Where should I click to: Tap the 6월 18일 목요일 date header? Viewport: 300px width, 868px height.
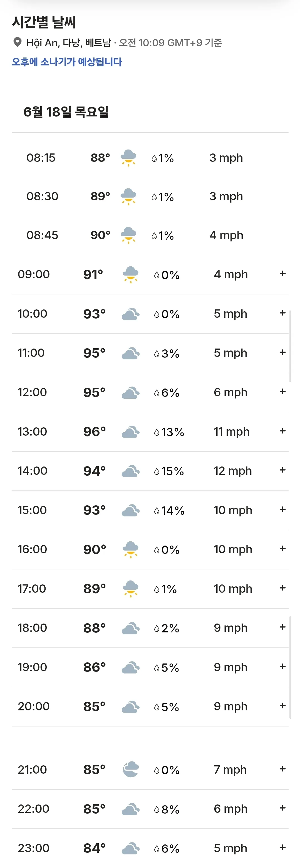[x=66, y=112]
